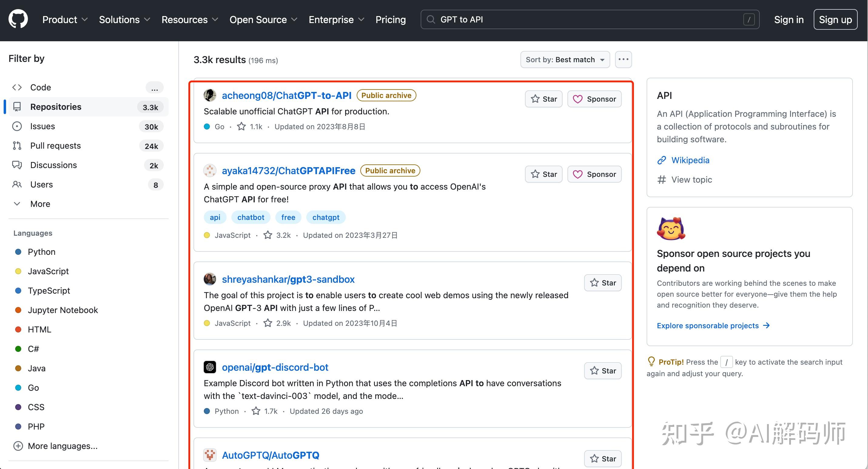The height and width of the screenshot is (469, 868).
Task: Expand the Open Source menu
Action: (x=263, y=19)
